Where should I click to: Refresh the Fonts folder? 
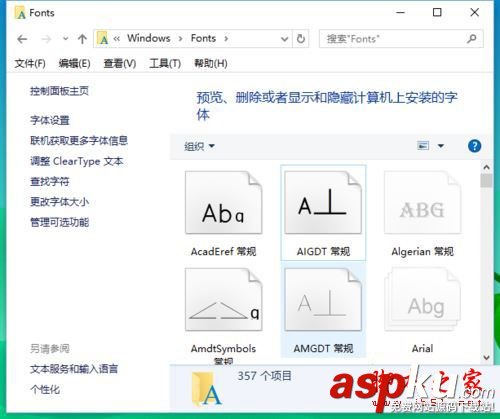click(301, 39)
